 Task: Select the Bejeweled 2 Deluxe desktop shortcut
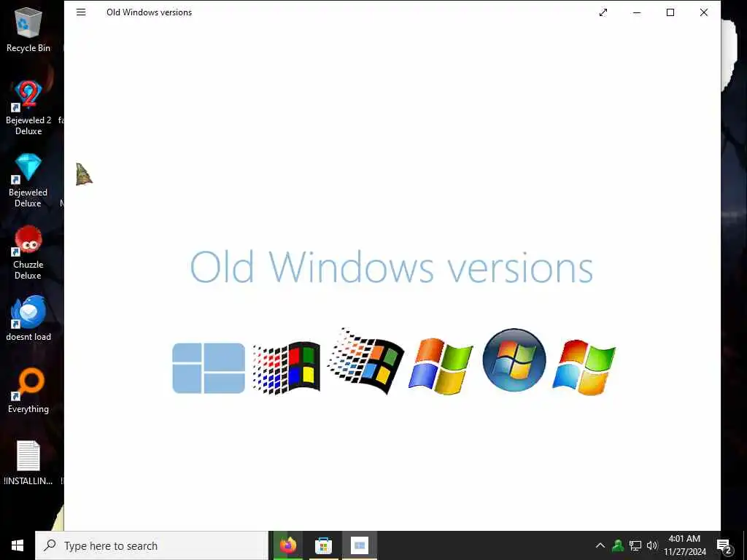(x=28, y=108)
